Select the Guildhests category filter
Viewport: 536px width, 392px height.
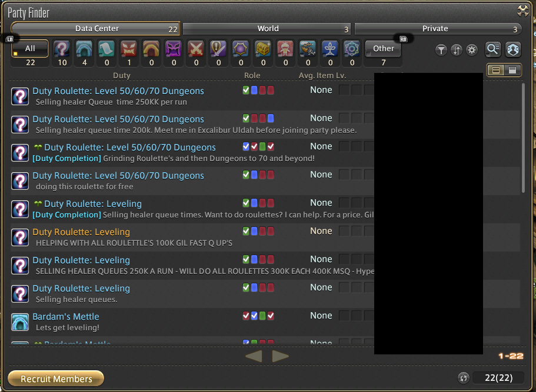coord(106,49)
